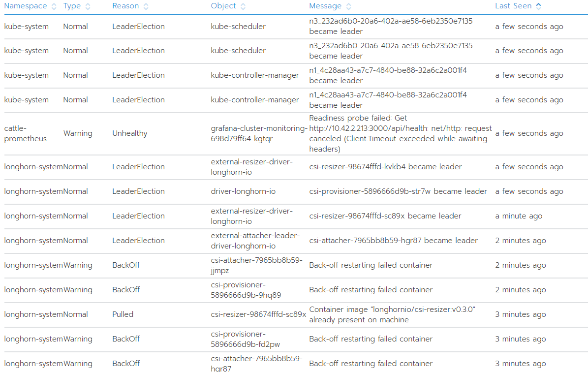
Task: Open the kube-scheduler object details
Action: click(238, 26)
